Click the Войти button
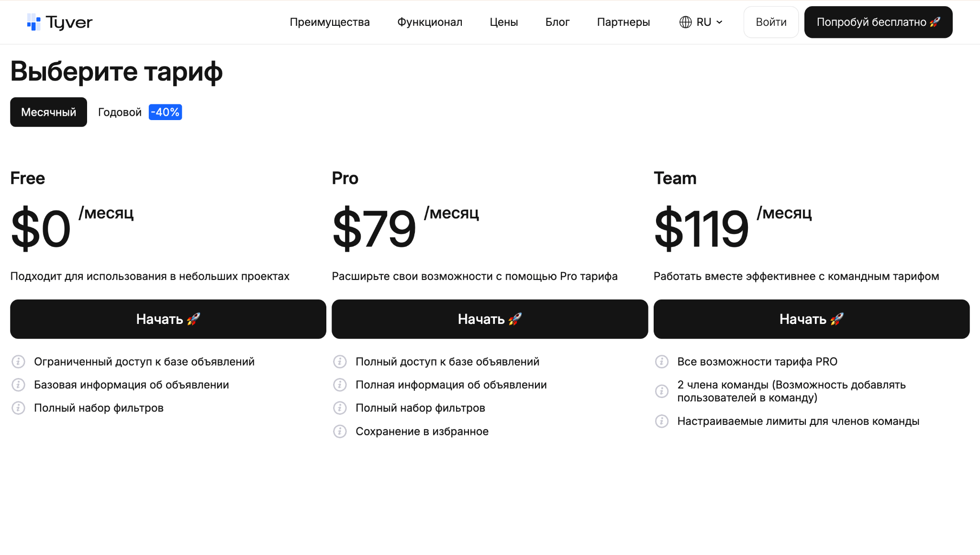 (x=771, y=22)
